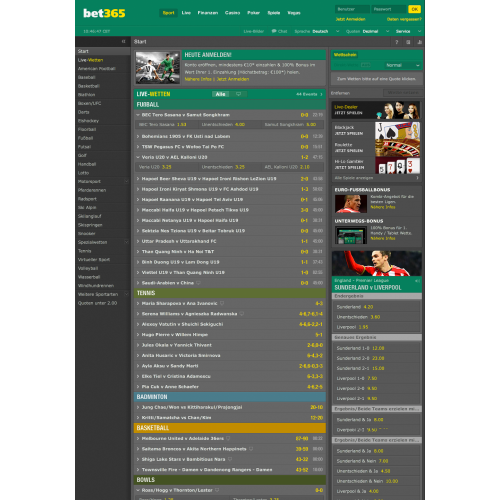This screenshot has width=500, height=500.
Task: Expand Bohemians 1905 v FK Usti nad Labem
Action: pos(230,136)
